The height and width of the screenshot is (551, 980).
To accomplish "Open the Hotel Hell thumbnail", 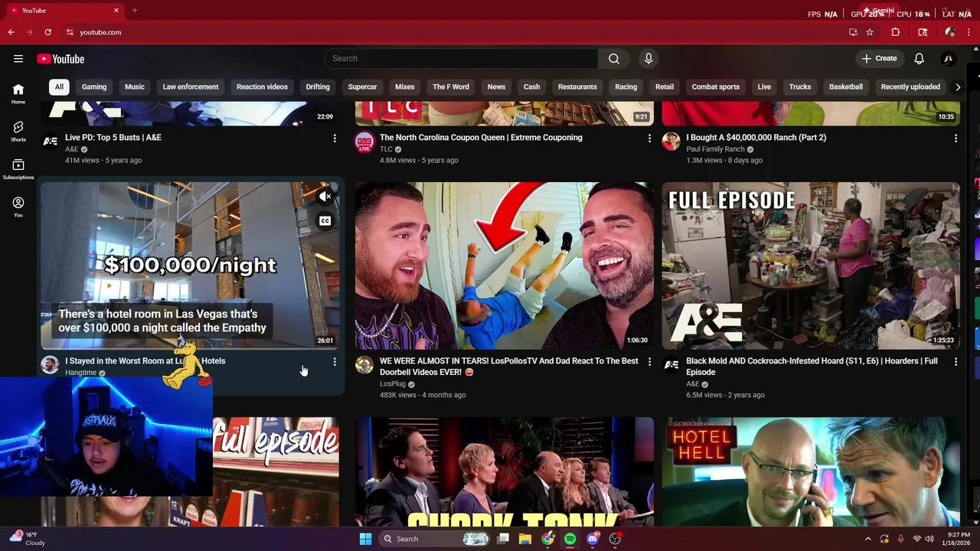I will click(811, 471).
